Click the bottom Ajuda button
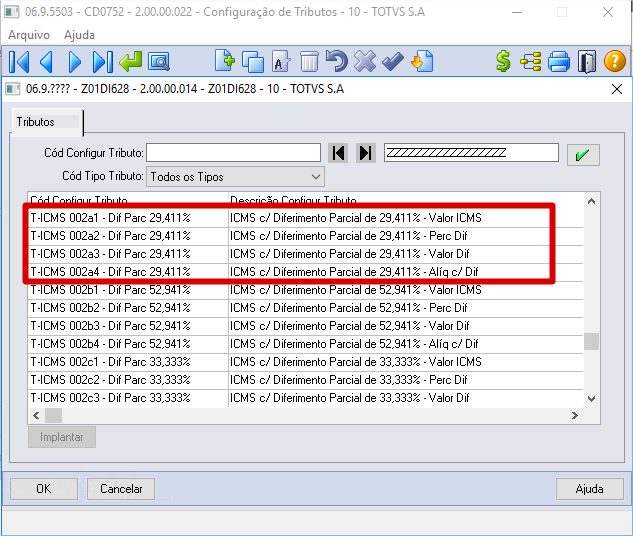 (x=590, y=489)
